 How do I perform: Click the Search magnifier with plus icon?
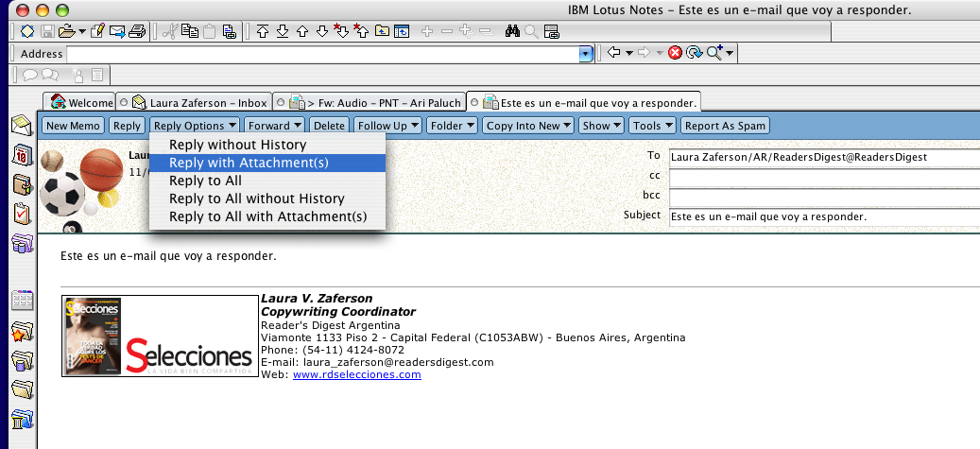(714, 53)
